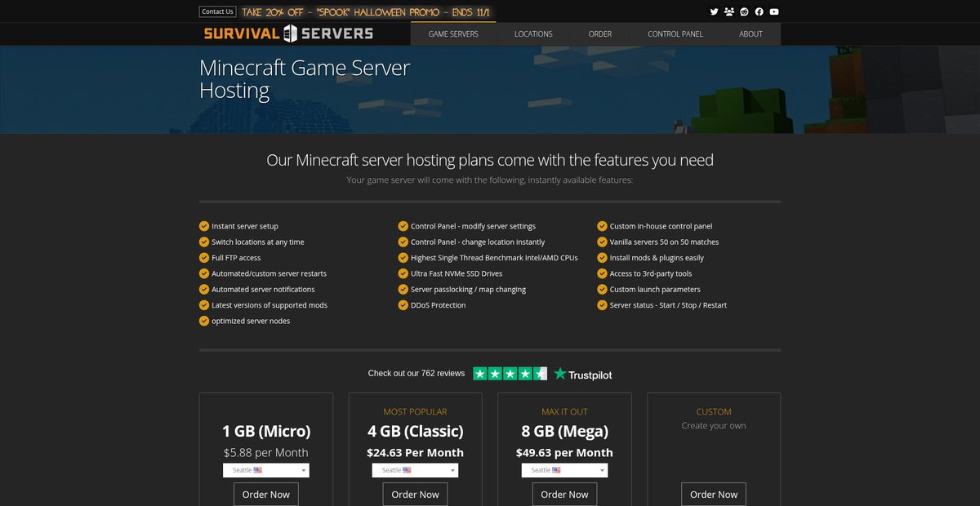The image size is (980, 506).
Task: Click checkmark beside Server passlocking / map changing
Action: click(403, 289)
